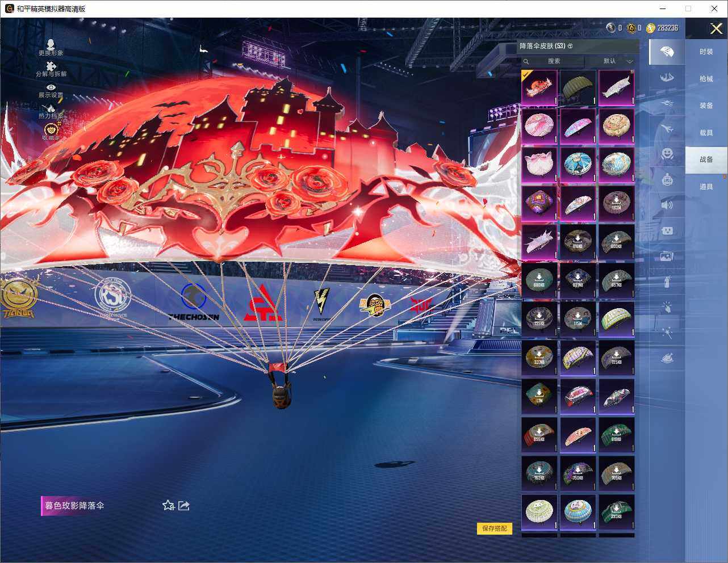The height and width of the screenshot is (563, 728).
Task: Toggle 展示设置 eye display settings
Action: point(51,91)
